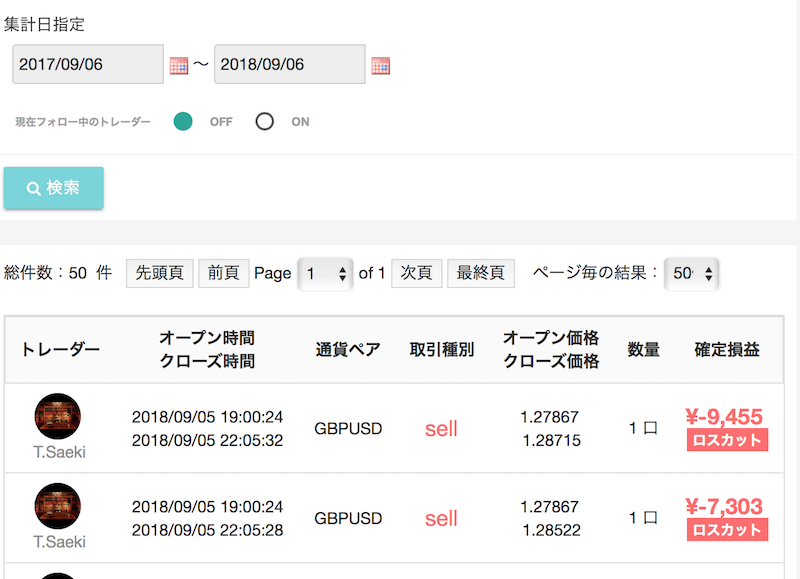Open calendar picker for end date
This screenshot has width=800, height=579.
tap(380, 66)
